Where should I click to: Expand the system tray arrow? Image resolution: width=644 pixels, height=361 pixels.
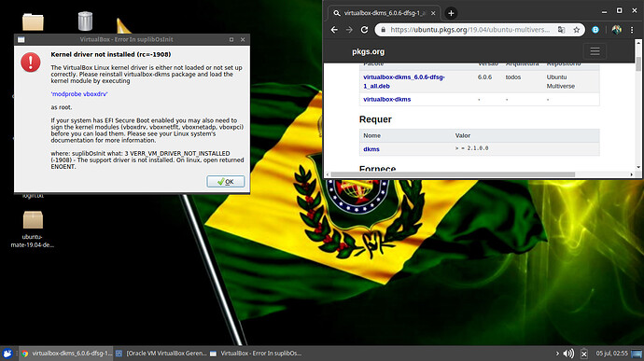click(x=557, y=354)
